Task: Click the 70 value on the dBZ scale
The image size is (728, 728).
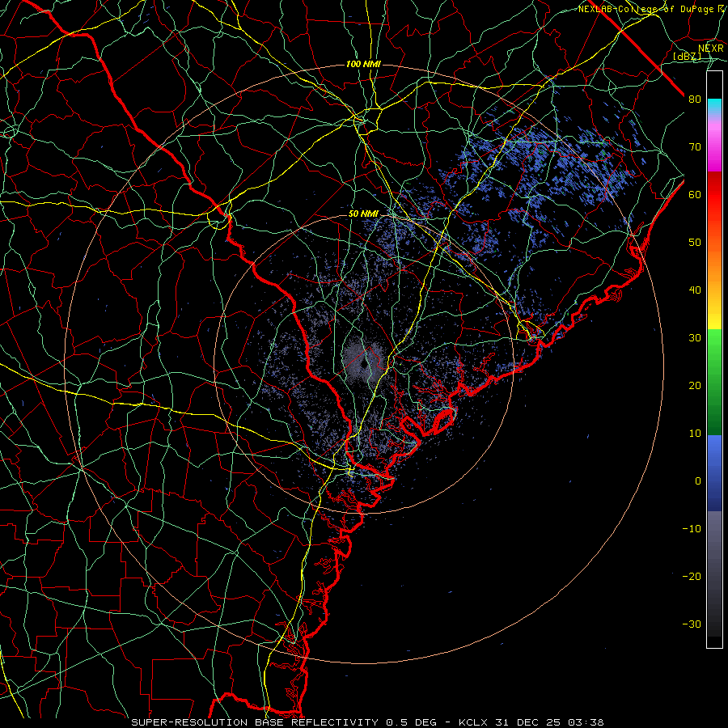Action: (695, 147)
